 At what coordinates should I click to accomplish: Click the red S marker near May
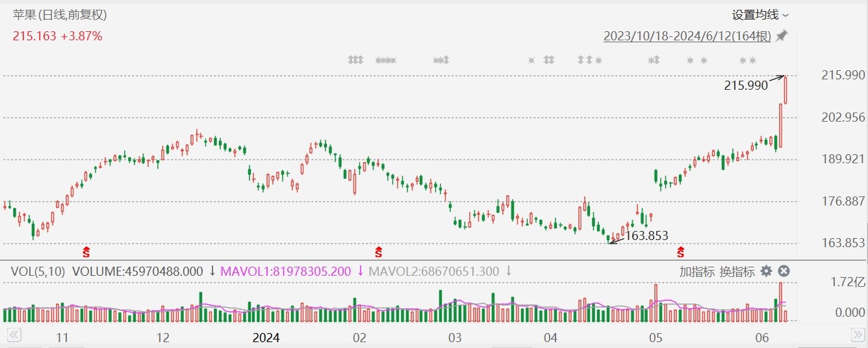680,251
